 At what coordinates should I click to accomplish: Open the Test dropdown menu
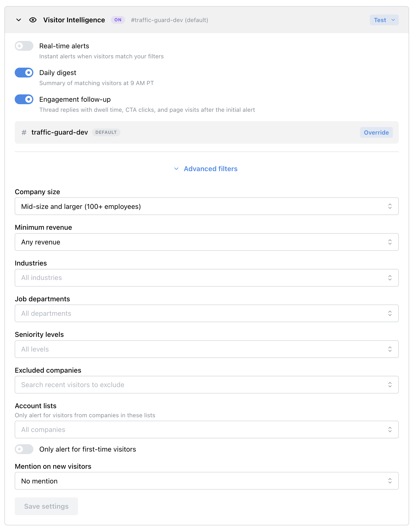click(384, 20)
